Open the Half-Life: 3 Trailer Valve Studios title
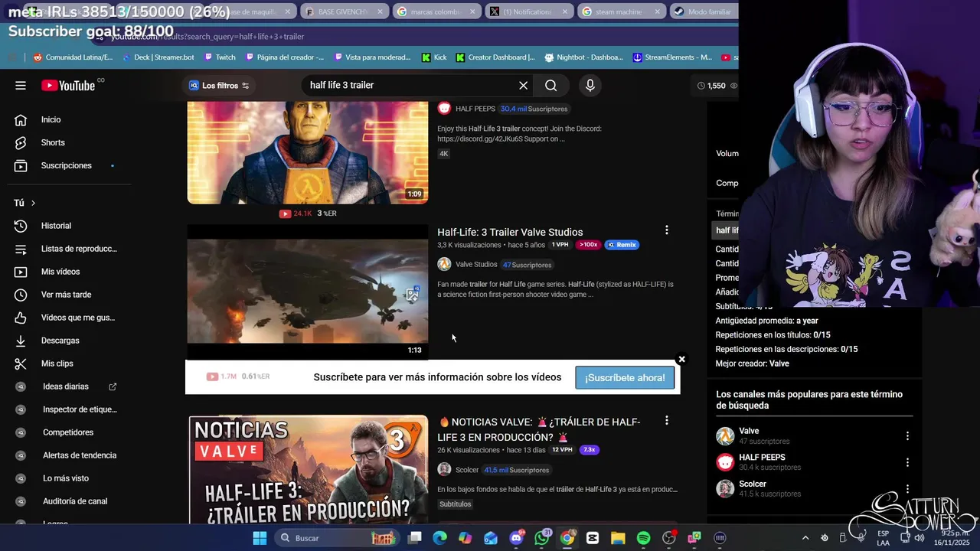Viewport: 980px width, 551px height. pyautogui.click(x=510, y=232)
